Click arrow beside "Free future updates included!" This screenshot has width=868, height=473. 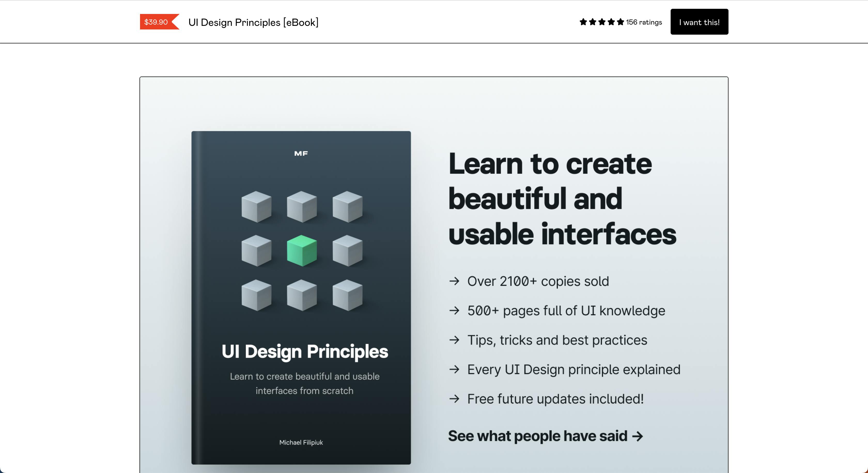pos(454,399)
